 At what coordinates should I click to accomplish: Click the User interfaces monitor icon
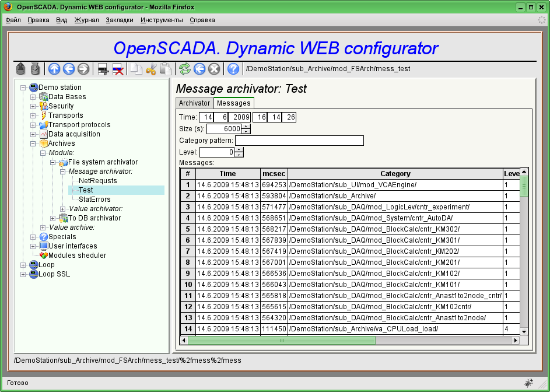pos(44,246)
